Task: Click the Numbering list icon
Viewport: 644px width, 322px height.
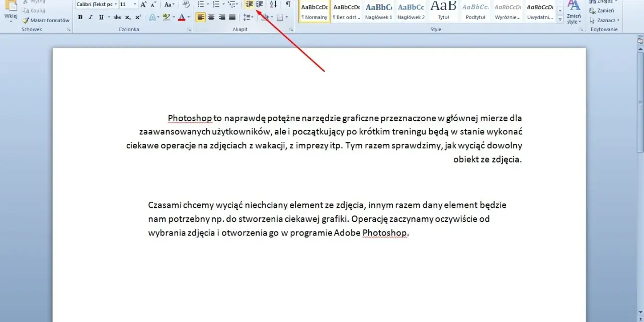Action: point(216,4)
